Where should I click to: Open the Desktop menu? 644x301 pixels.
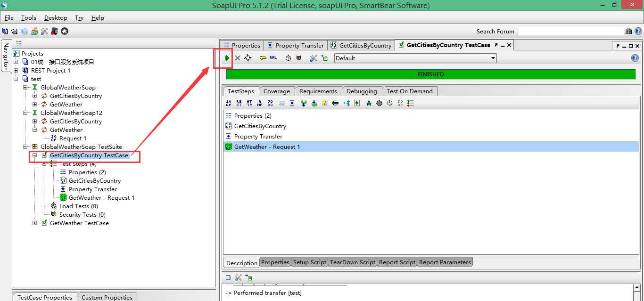(x=56, y=18)
